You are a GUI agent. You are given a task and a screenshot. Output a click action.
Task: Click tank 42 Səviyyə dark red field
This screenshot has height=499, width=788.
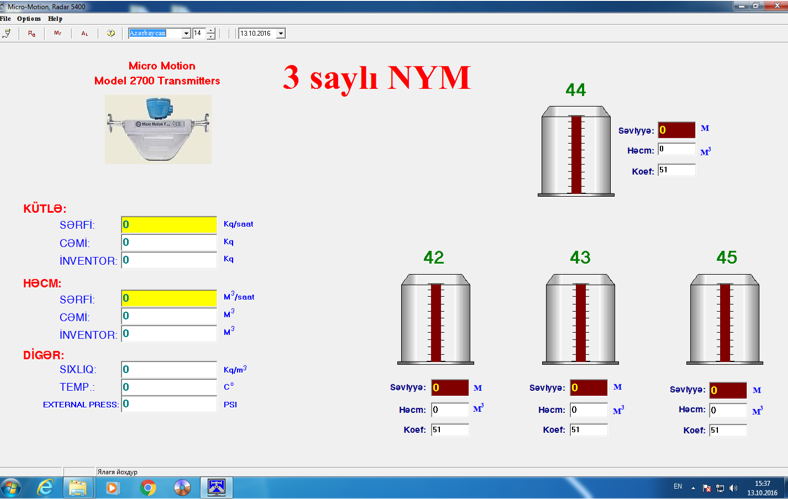click(x=450, y=387)
